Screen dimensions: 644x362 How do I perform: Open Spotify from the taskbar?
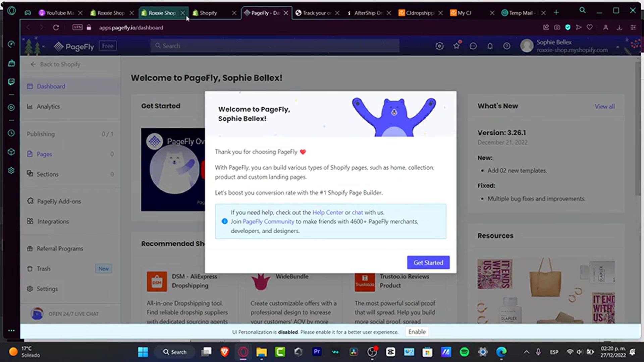(464, 352)
